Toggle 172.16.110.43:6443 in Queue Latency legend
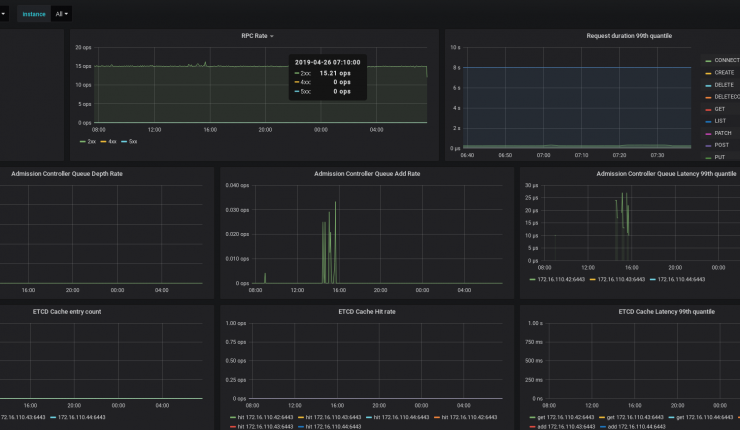 click(x=617, y=279)
